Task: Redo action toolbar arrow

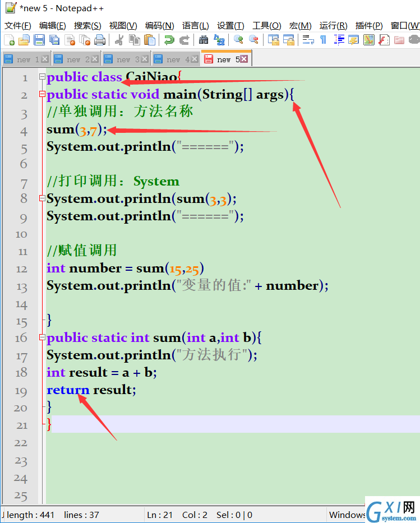Action: pyautogui.click(x=184, y=40)
